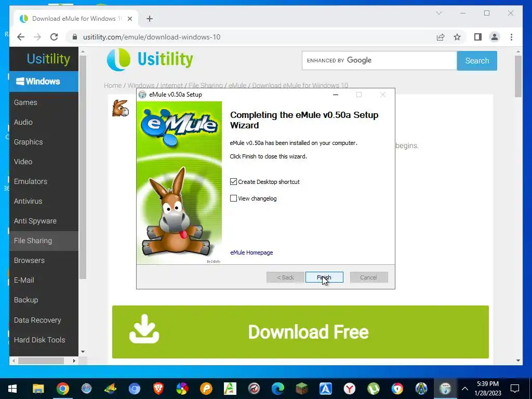The height and width of the screenshot is (399, 532).
Task: Click the Back button in the setup wizard
Action: [285, 277]
